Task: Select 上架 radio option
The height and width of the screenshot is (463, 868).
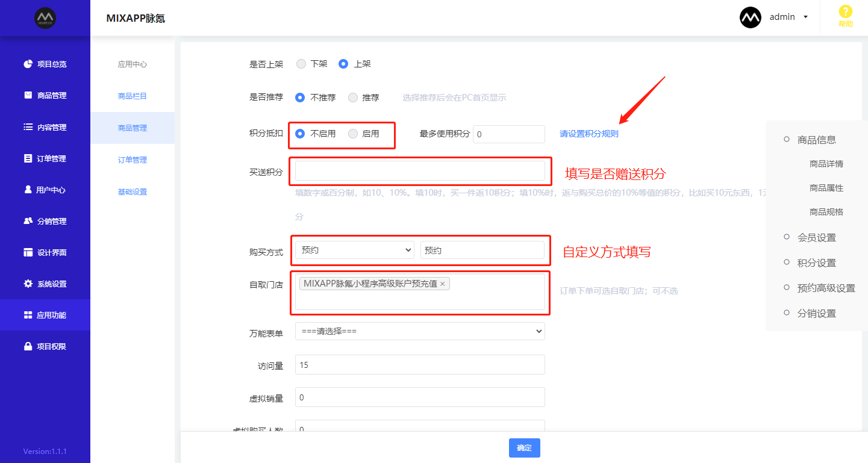Action: coord(343,64)
